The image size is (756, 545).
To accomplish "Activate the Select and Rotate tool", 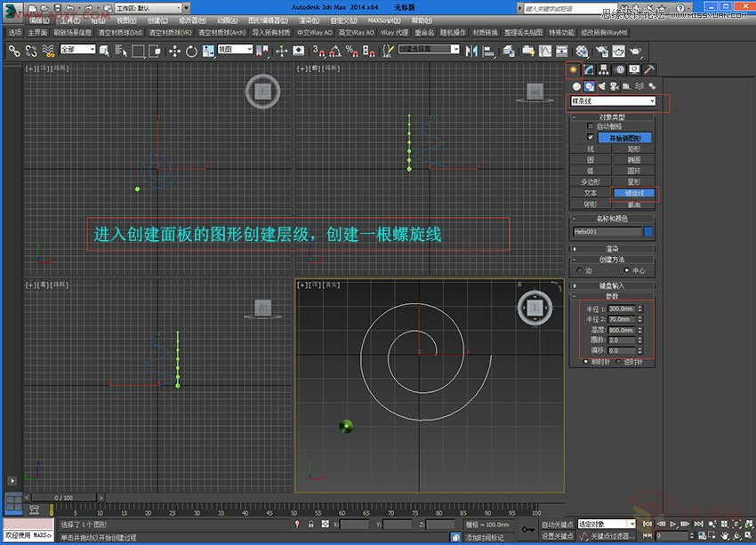I will (x=191, y=52).
